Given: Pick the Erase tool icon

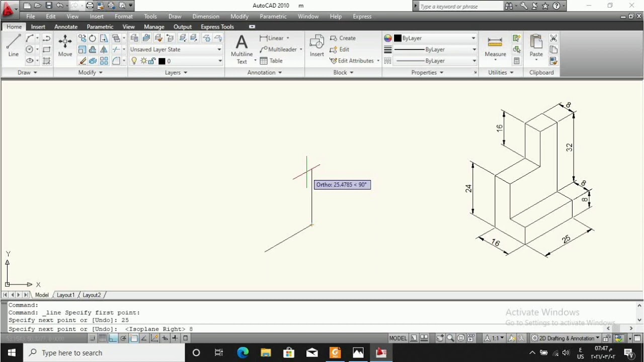Looking at the screenshot, I should coord(83,61).
